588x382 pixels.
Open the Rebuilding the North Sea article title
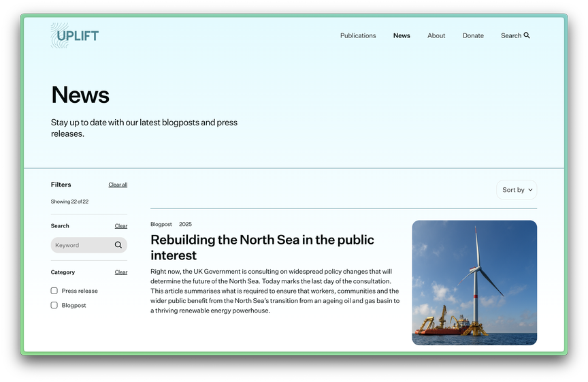(x=262, y=247)
